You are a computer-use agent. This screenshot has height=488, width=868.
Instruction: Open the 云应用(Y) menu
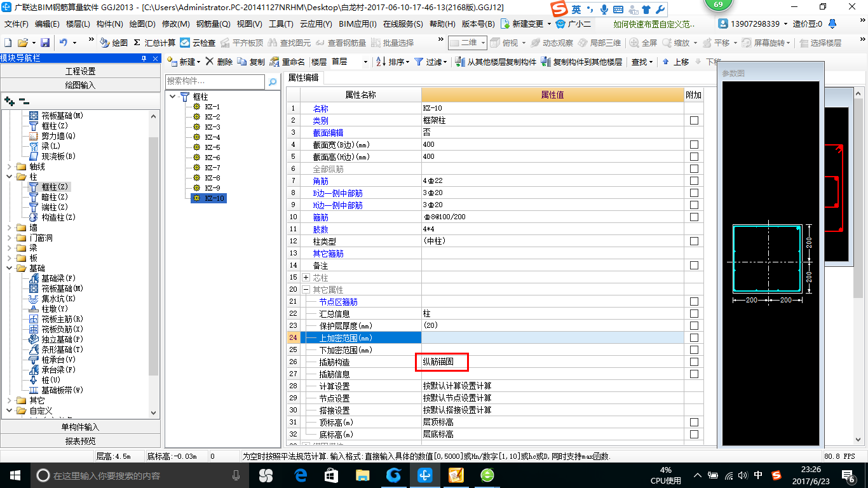pyautogui.click(x=316, y=24)
